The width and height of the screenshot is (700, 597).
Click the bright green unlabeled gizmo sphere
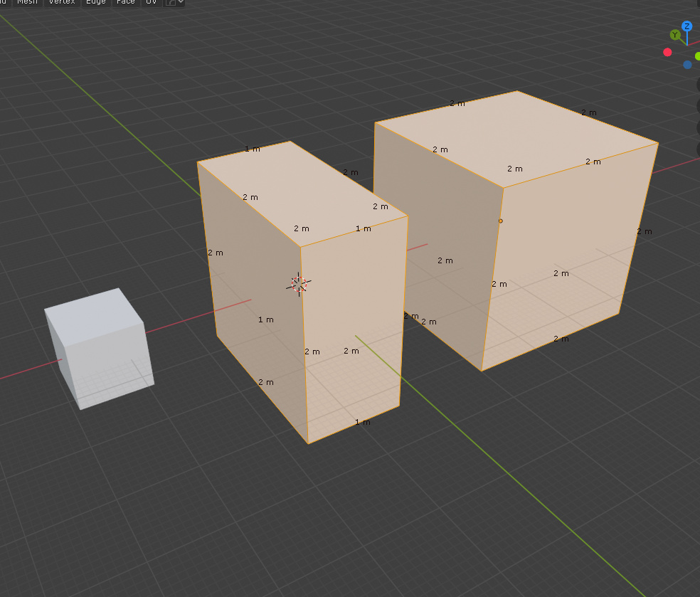pos(697,56)
